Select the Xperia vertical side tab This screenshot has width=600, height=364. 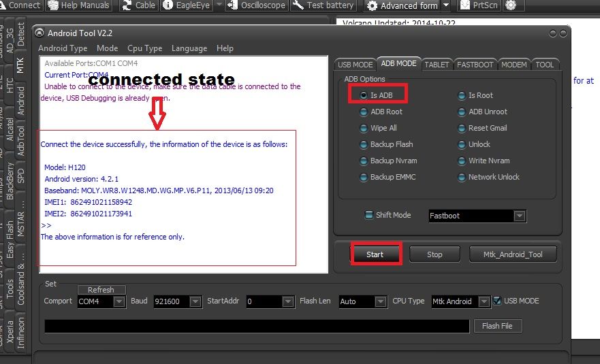click(10, 332)
